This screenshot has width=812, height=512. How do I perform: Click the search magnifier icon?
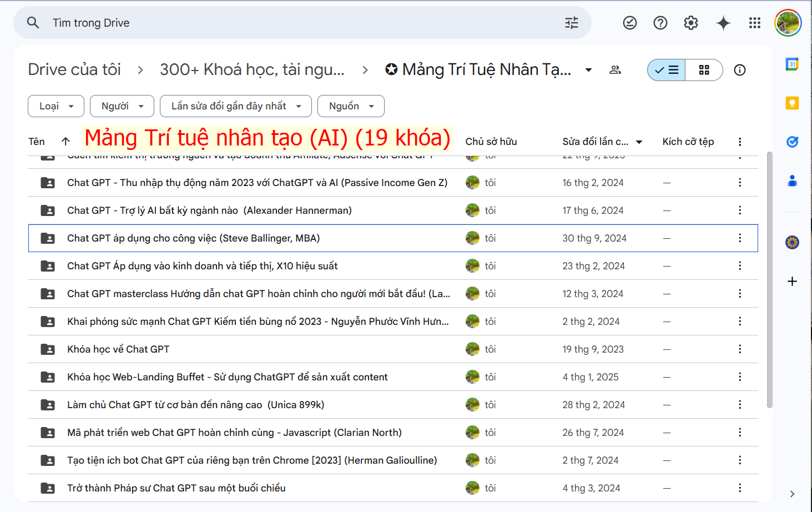click(33, 23)
